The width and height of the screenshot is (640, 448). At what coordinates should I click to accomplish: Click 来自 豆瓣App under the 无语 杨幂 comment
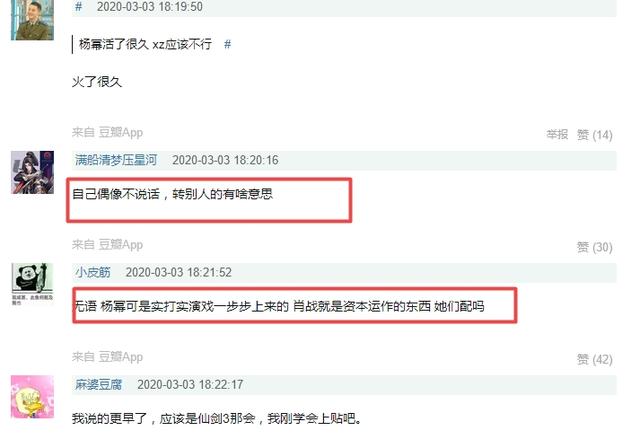(107, 357)
